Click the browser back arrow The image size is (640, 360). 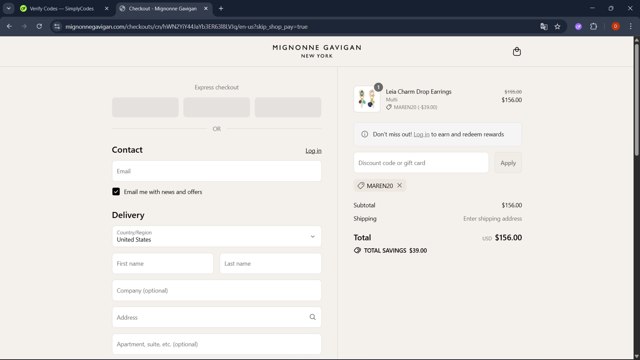pos(9,27)
